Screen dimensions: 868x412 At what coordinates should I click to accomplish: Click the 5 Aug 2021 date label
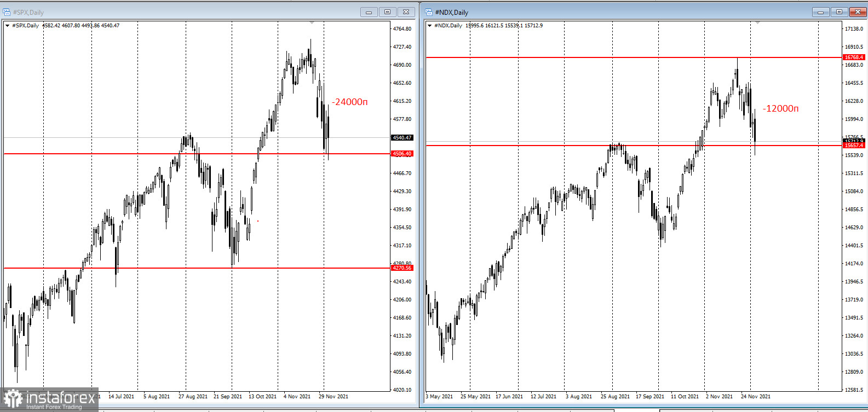pyautogui.click(x=157, y=397)
